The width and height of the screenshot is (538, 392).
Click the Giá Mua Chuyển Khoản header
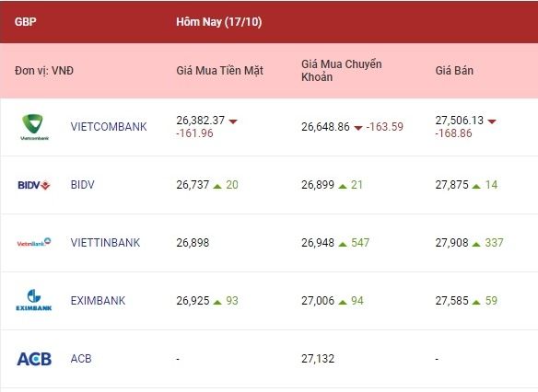coord(342,71)
